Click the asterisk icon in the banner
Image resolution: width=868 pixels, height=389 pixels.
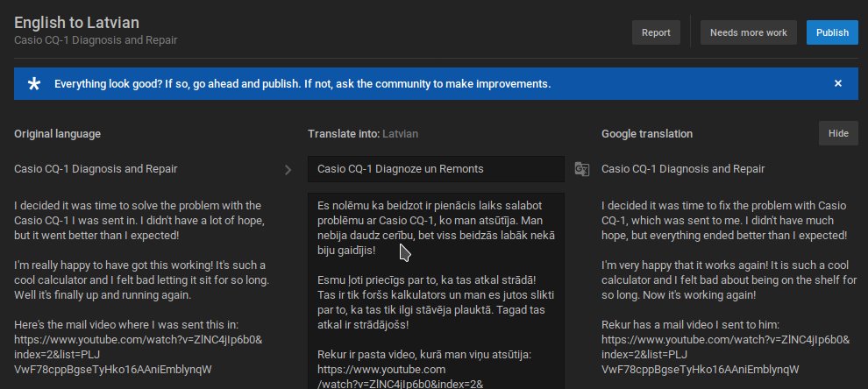[x=34, y=84]
